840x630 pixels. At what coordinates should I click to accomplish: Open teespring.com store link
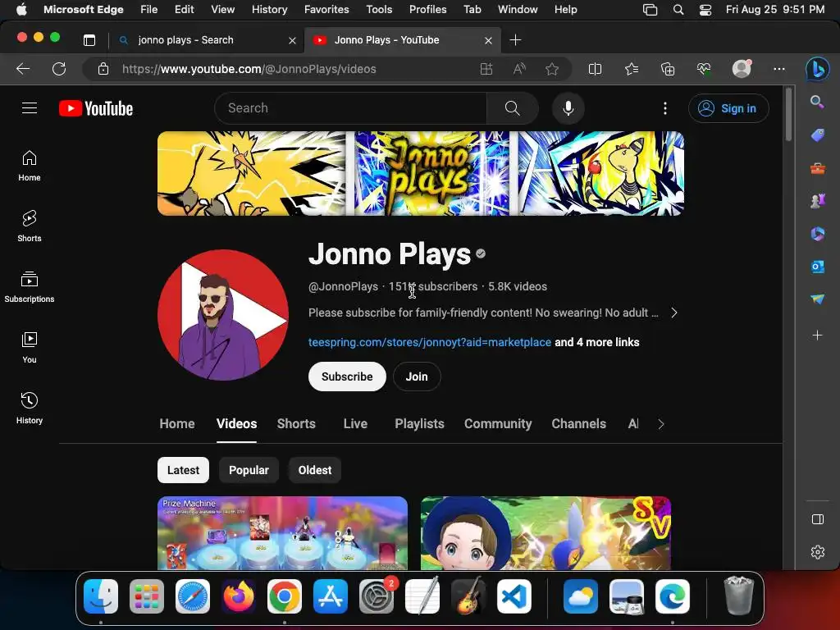point(430,342)
